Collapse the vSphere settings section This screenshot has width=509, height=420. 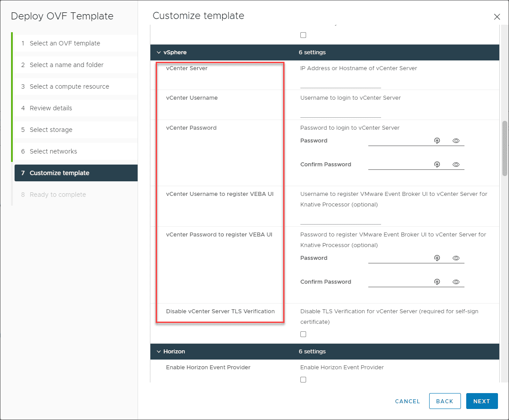pyautogui.click(x=159, y=52)
